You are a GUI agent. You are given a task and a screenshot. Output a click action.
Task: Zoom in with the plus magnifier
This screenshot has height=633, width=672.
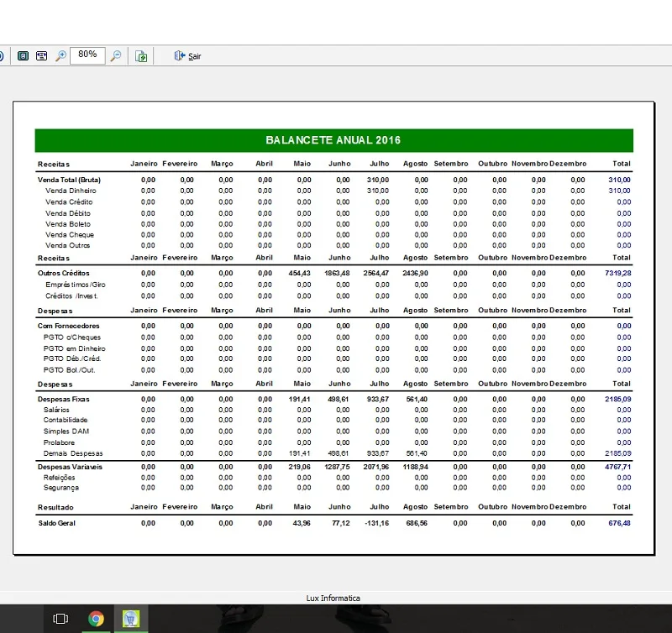tap(60, 56)
